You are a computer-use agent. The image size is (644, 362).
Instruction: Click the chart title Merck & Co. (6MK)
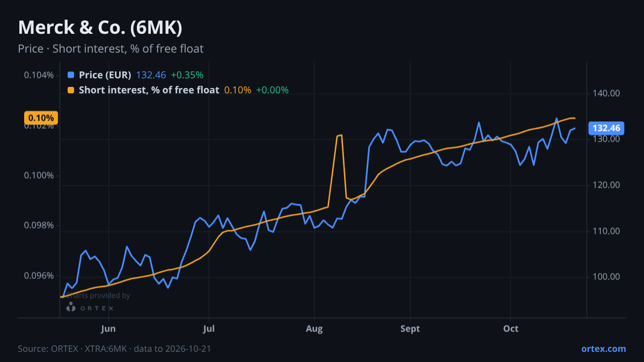point(100,28)
